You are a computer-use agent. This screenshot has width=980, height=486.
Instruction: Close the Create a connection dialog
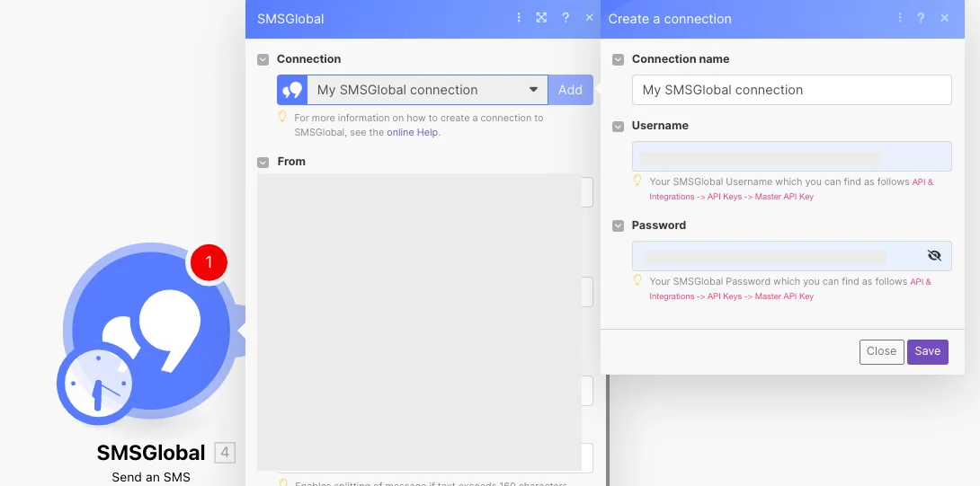tap(944, 18)
